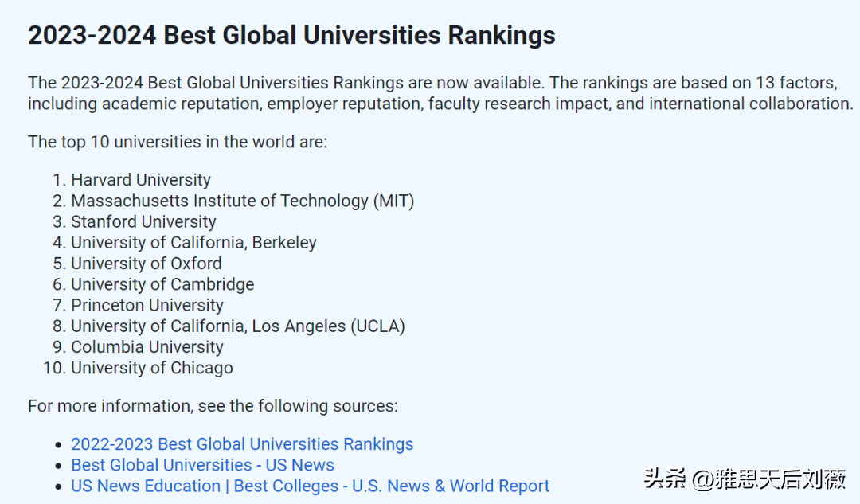
Task: Select Princeton University in the list
Action: point(147,305)
